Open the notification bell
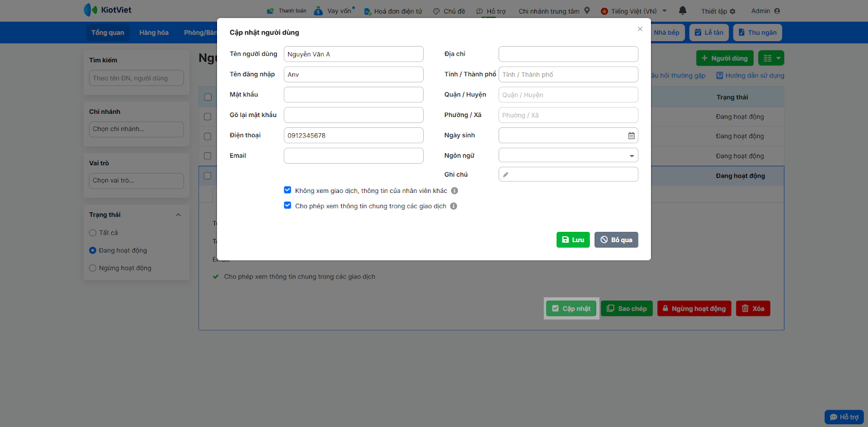The image size is (868, 427). coord(682,10)
